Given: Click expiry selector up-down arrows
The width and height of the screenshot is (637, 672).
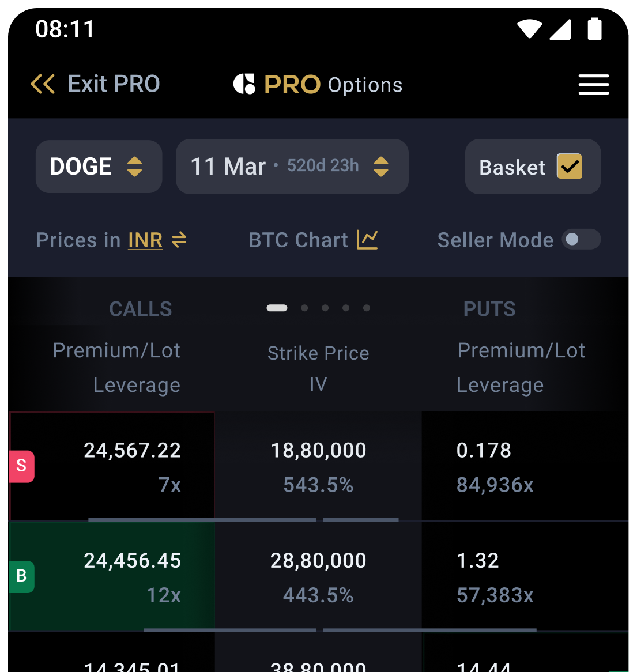Looking at the screenshot, I should point(381,167).
